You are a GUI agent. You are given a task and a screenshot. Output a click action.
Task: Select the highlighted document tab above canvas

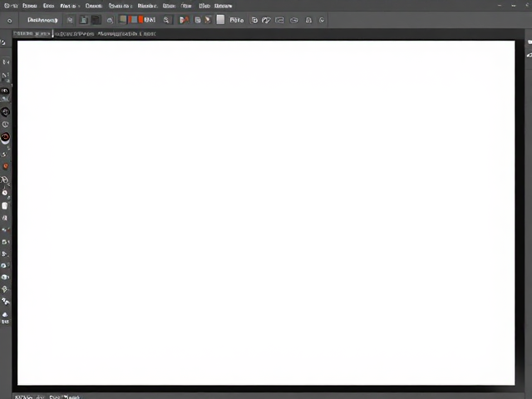click(32, 33)
